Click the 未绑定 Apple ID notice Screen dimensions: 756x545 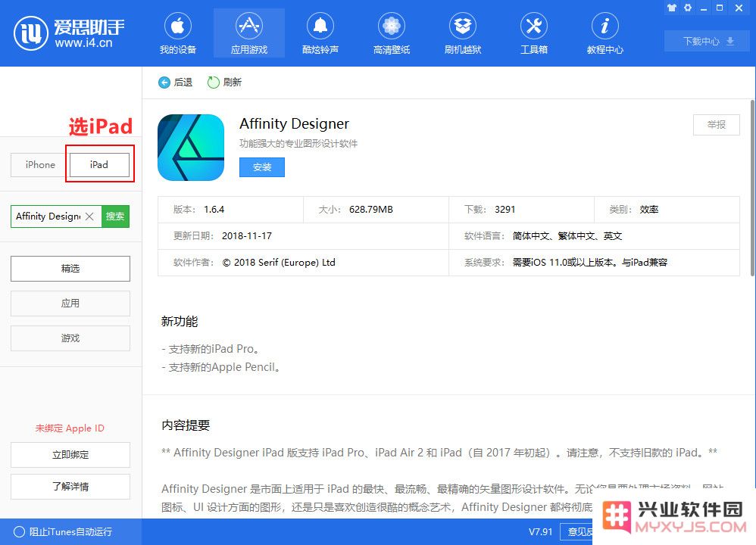[70, 428]
